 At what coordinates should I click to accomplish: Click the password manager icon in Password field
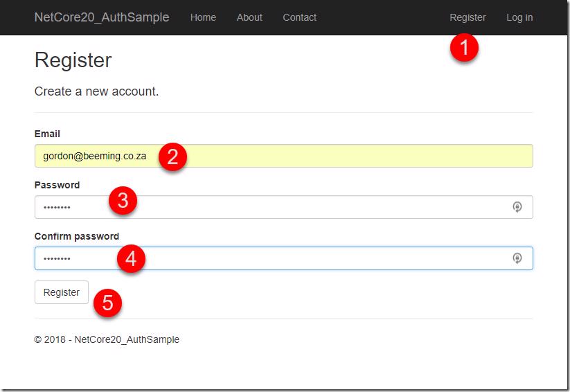517,207
